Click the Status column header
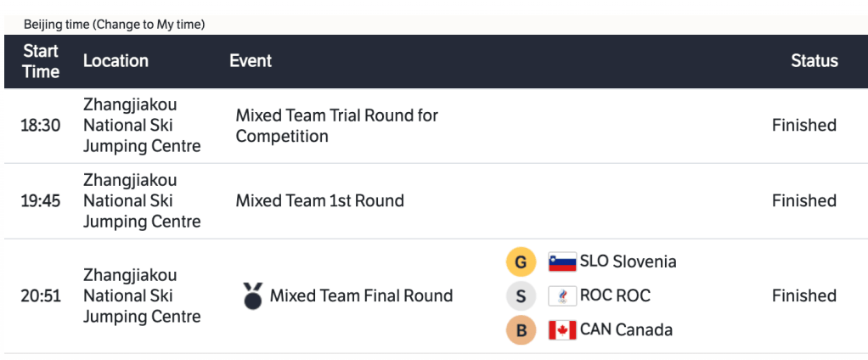This screenshot has height=360, width=868. tap(814, 61)
